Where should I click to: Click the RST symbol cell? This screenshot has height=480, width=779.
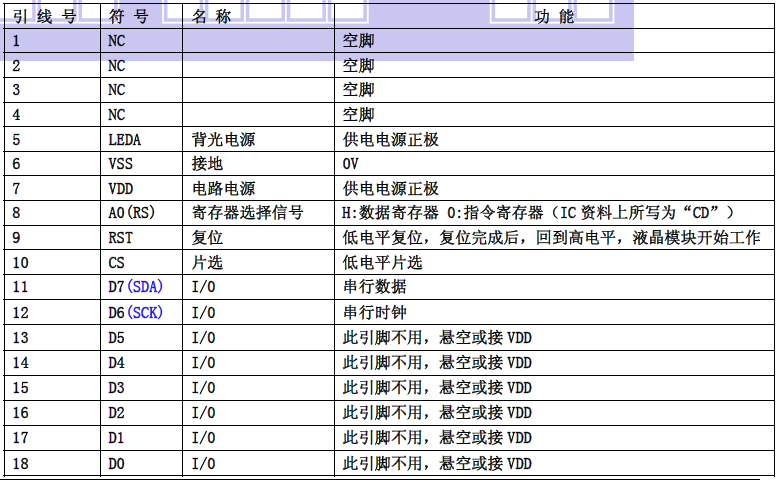coord(120,238)
